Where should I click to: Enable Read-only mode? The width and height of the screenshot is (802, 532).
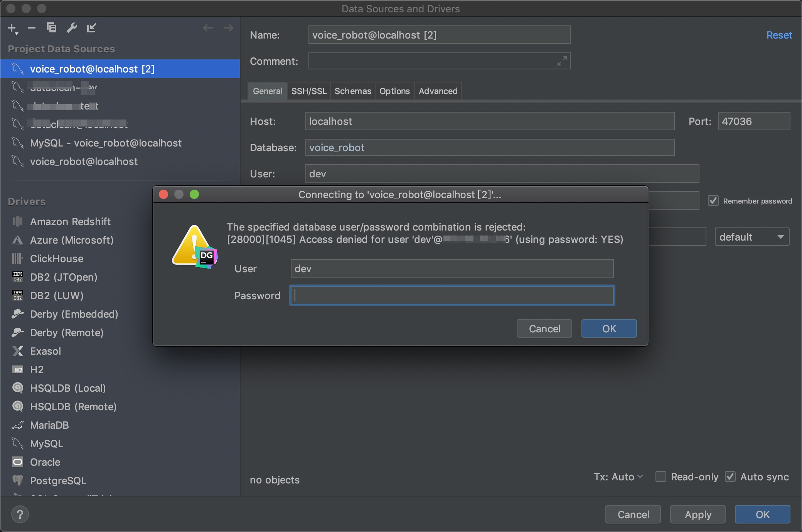click(x=661, y=477)
